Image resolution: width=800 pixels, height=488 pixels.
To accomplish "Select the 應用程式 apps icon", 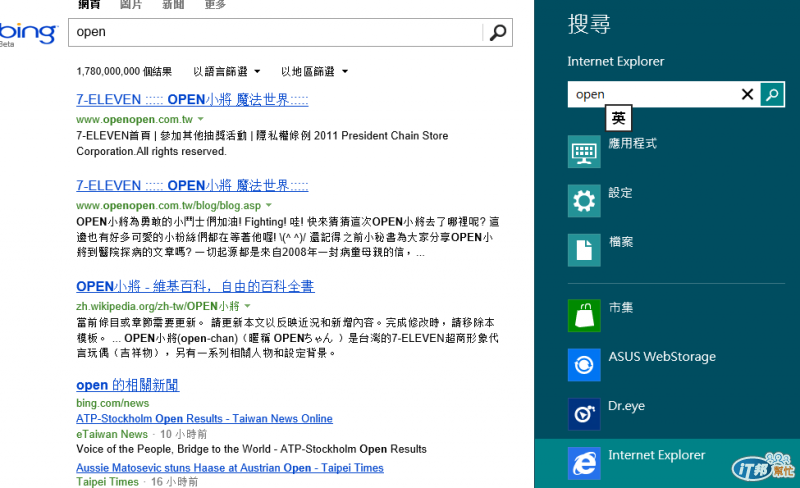I will (x=584, y=152).
